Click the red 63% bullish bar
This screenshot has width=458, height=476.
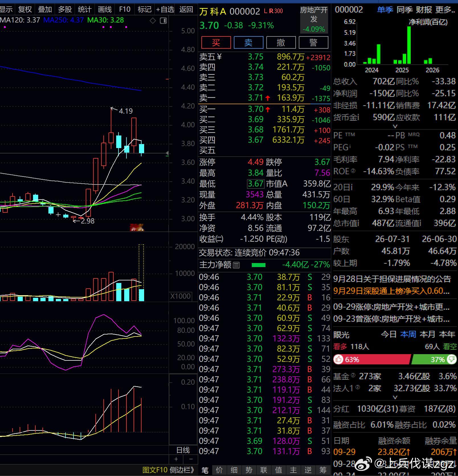pos(372,359)
